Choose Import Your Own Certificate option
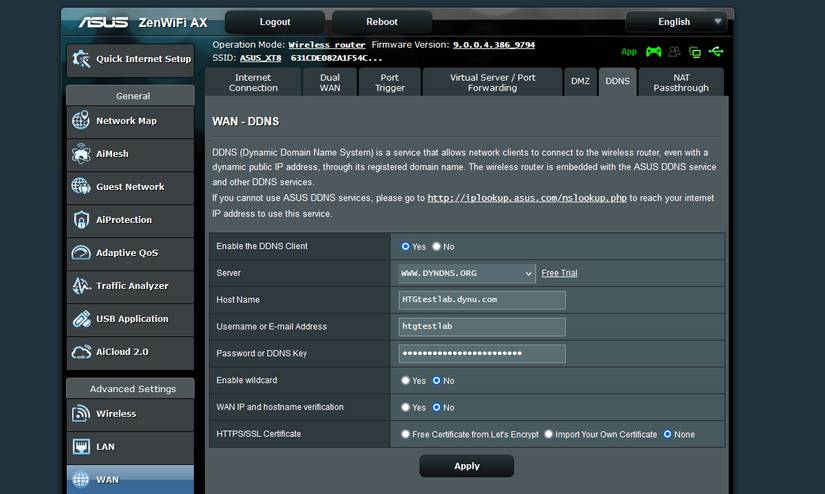Screen dimensions: 825x494 (548, 434)
